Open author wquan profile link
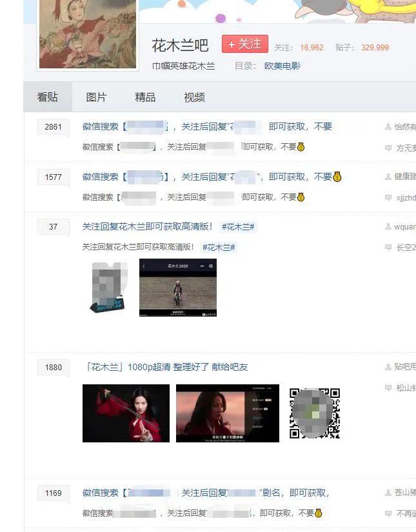 (405, 226)
